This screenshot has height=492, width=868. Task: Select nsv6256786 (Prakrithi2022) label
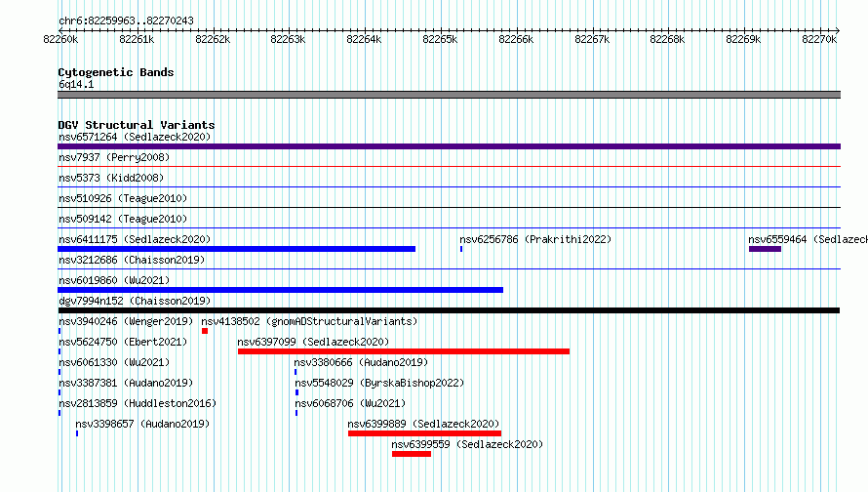pyautogui.click(x=535, y=239)
